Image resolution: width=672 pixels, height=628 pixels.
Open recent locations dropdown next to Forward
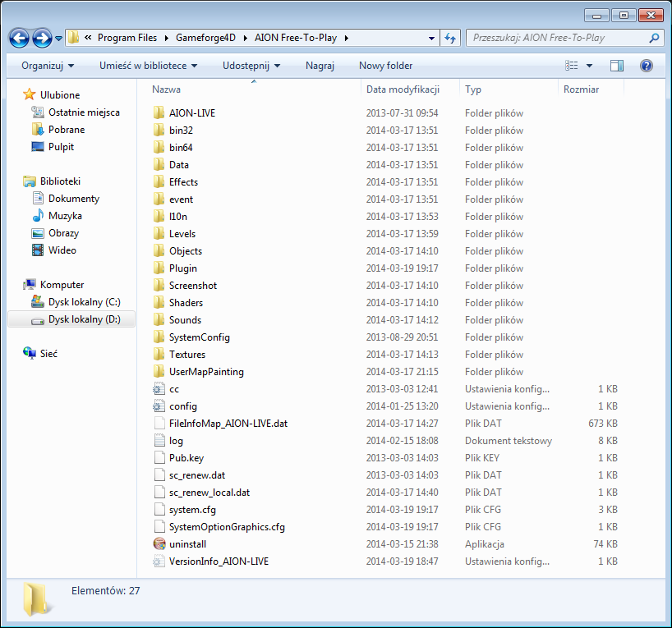pos(58,39)
